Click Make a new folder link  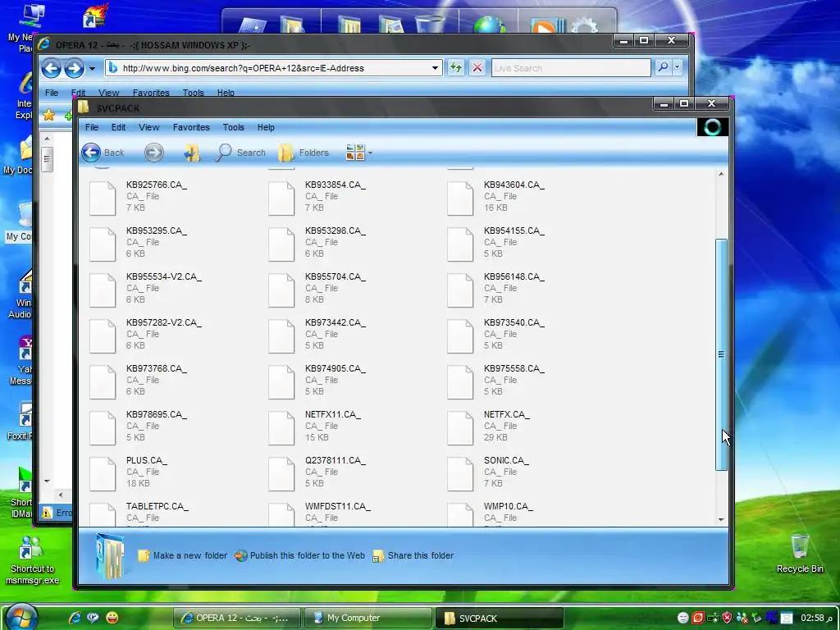(183, 555)
